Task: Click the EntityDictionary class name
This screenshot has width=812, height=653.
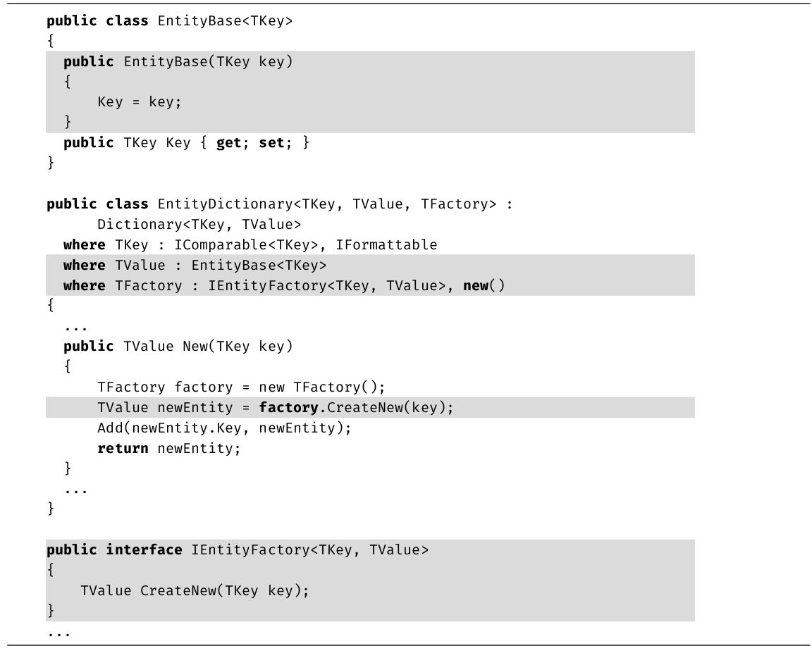Action: (x=225, y=204)
